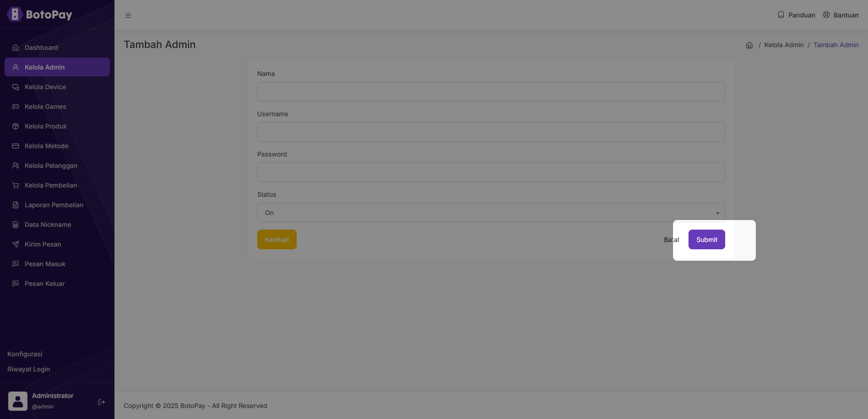Click the purple Submit button
This screenshot has height=419, width=868.
tap(707, 240)
